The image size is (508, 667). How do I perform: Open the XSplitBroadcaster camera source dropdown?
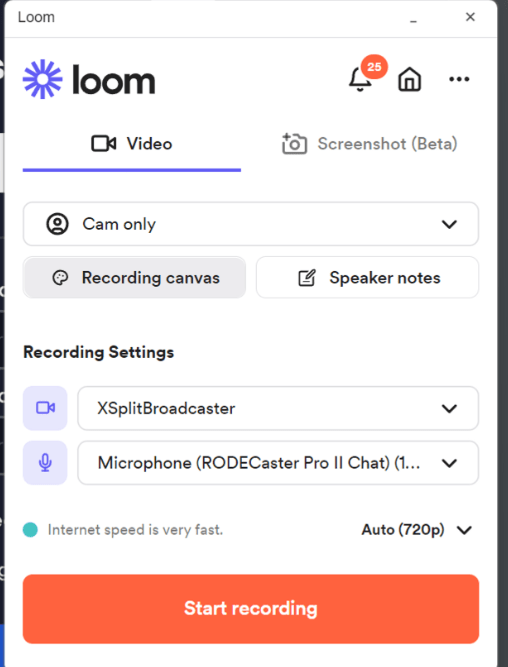click(278, 408)
